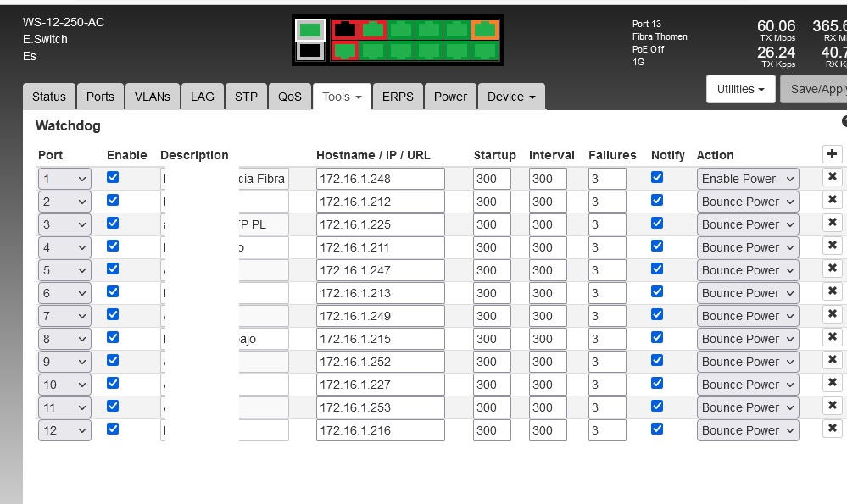
Task: Remove watchdog entry 172.16.1.216
Action: point(832,428)
